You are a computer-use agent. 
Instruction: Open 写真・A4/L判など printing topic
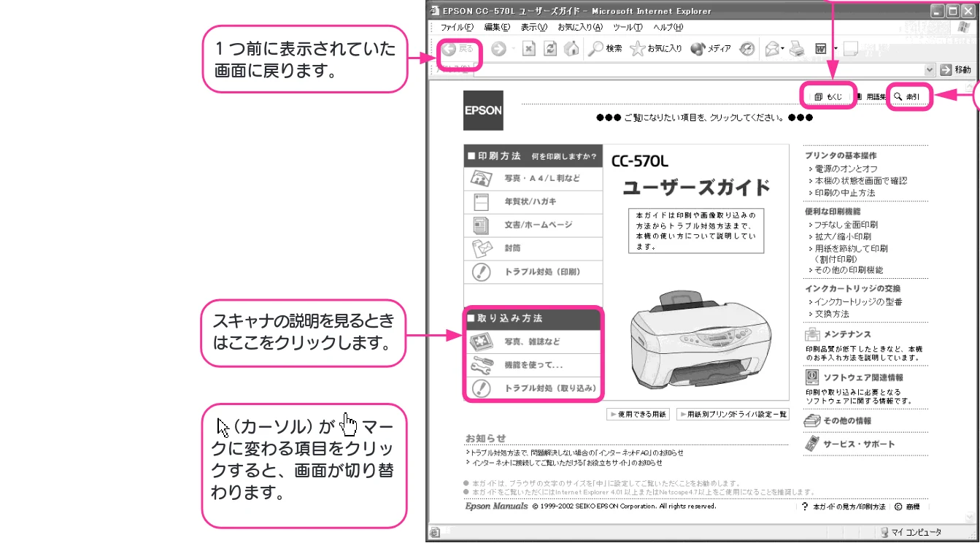point(533,178)
